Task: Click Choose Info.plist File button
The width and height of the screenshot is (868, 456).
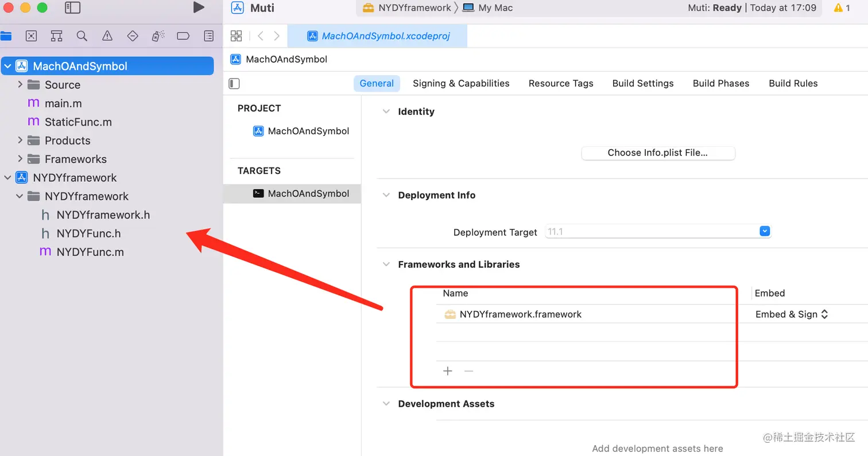Action: coord(658,153)
